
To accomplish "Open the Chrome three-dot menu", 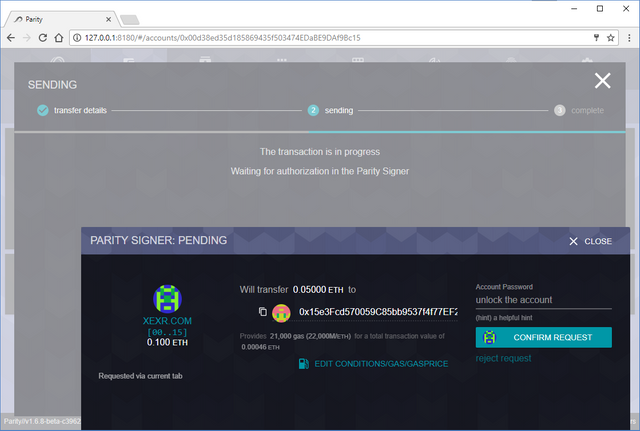I will tap(629, 38).
